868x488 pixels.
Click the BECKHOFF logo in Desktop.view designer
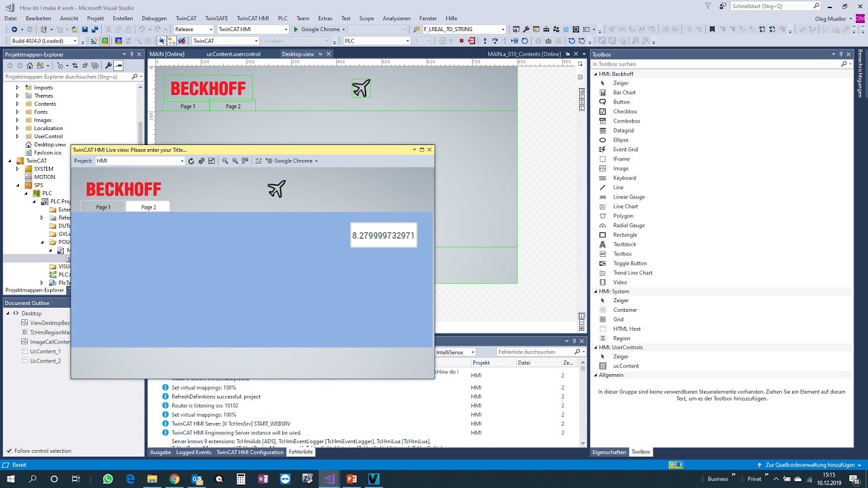pyautogui.click(x=208, y=88)
